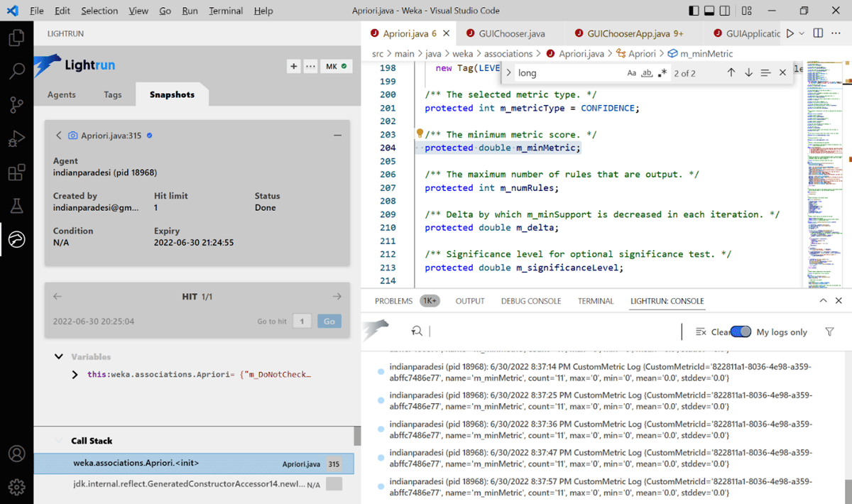852x504 pixels.
Task: Click the Call Stack panel scrollbar
Action: pyautogui.click(x=356, y=434)
